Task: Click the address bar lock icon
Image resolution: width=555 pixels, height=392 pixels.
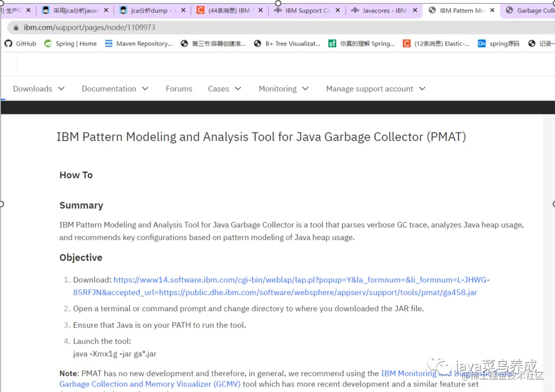Action: (x=16, y=28)
